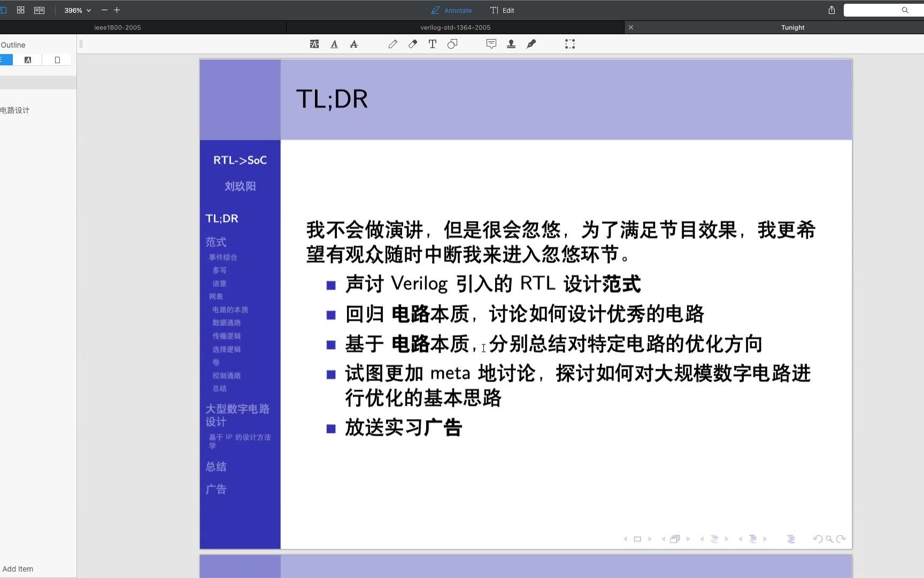
Task: Select the Tunight tab
Action: pos(792,27)
